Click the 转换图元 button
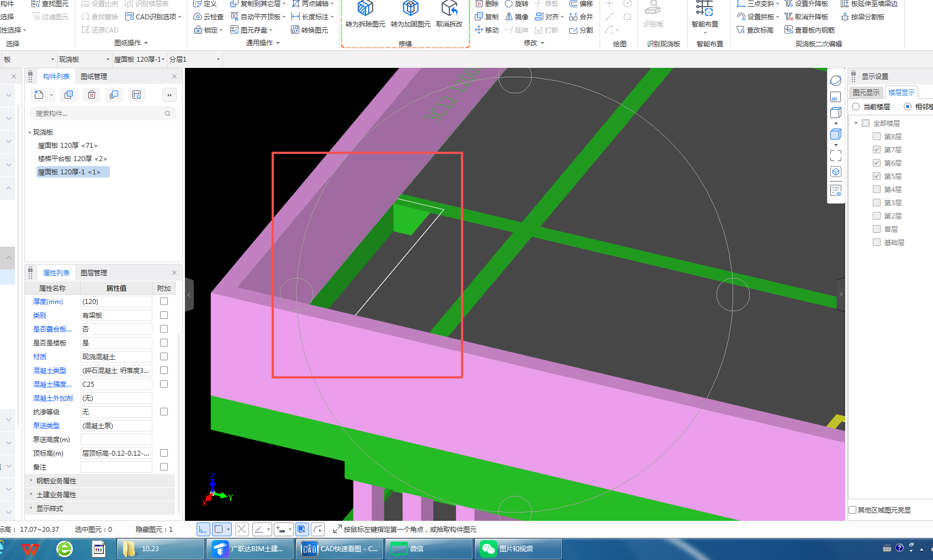The width and height of the screenshot is (933, 560). [309, 30]
